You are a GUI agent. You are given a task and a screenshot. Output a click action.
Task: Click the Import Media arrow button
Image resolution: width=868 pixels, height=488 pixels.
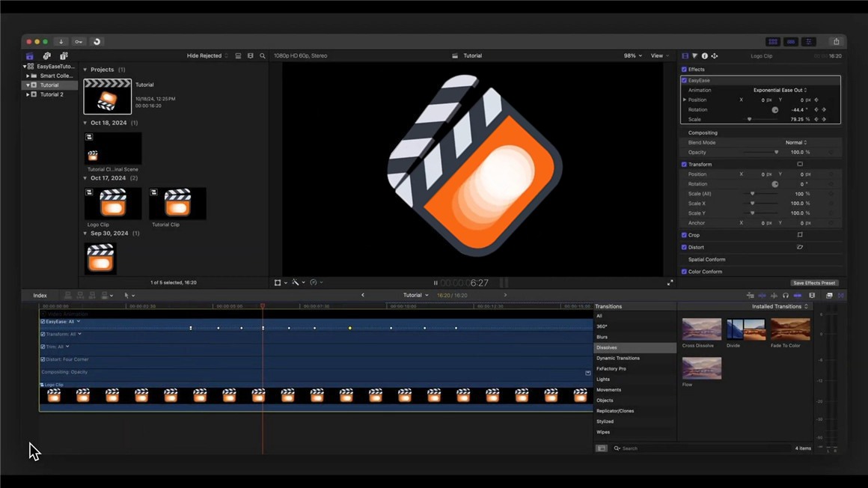pyautogui.click(x=61, y=42)
